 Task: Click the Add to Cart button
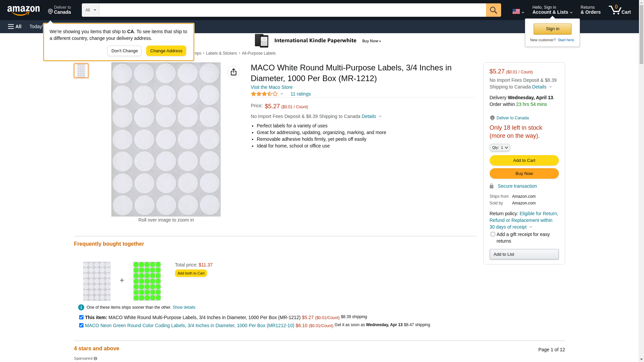pyautogui.click(x=524, y=161)
